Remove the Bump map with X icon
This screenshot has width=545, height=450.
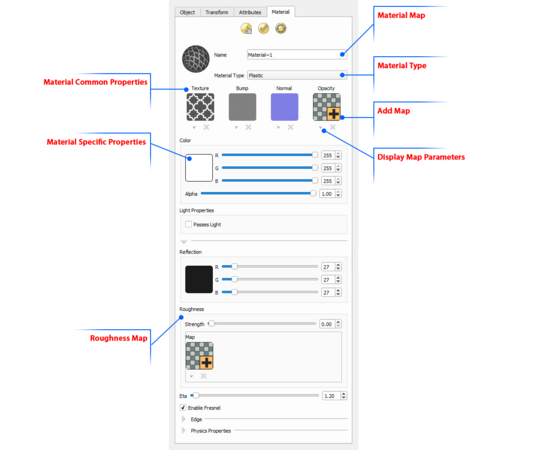click(248, 127)
